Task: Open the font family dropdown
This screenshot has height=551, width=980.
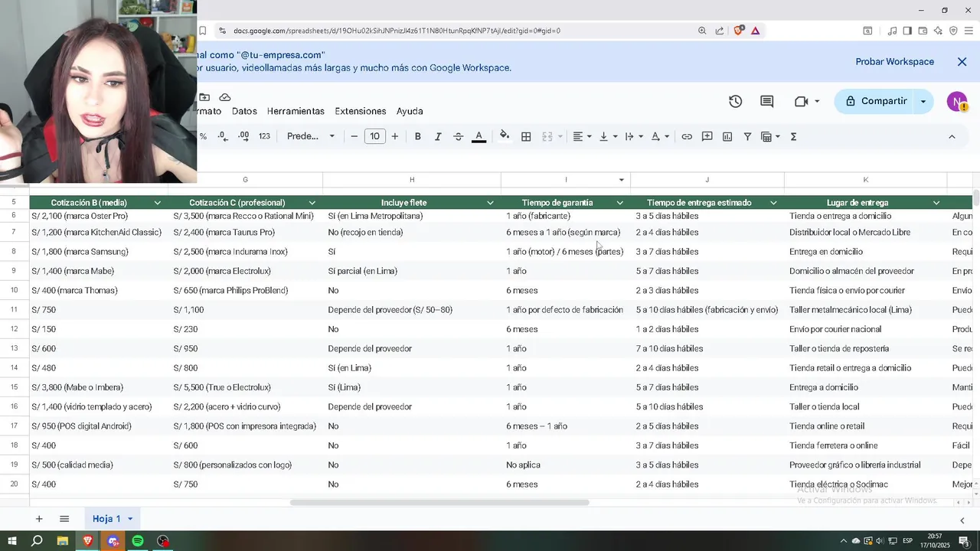Action: coord(311,136)
